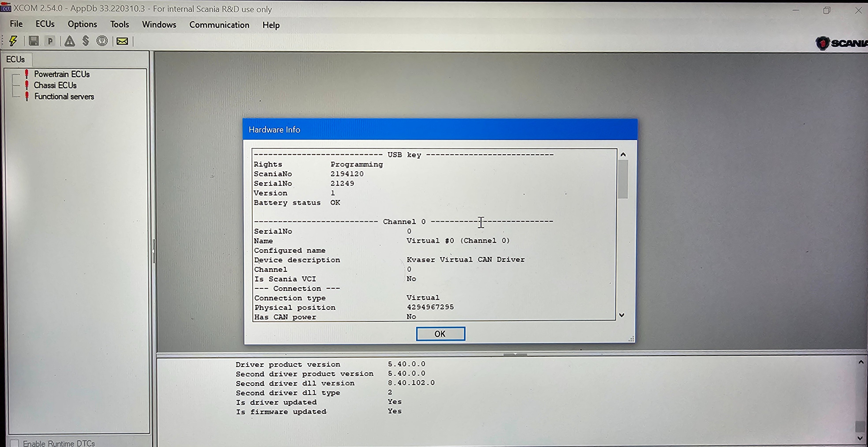The width and height of the screenshot is (868, 447).
Task: Click the 'Driver product version' line in the log
Action: tap(331, 364)
